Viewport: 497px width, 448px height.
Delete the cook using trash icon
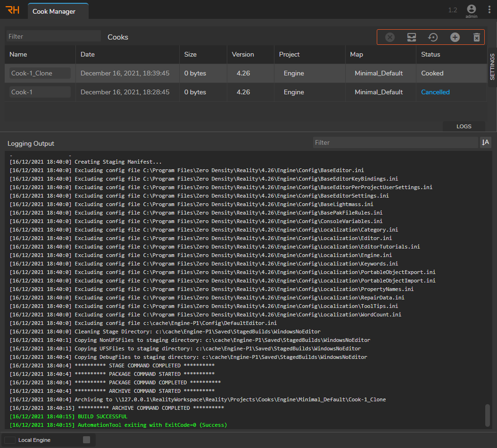coord(476,37)
